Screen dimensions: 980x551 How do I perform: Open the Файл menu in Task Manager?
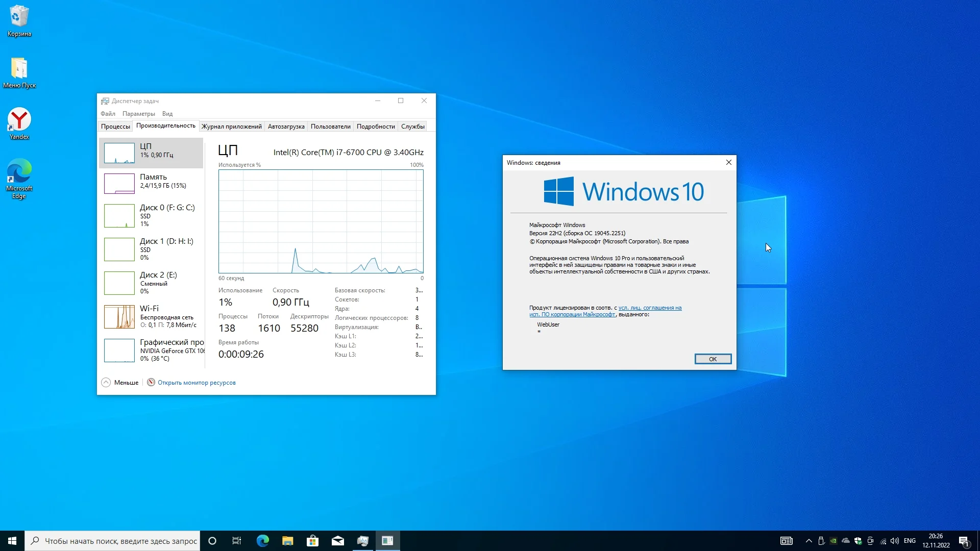pyautogui.click(x=108, y=114)
